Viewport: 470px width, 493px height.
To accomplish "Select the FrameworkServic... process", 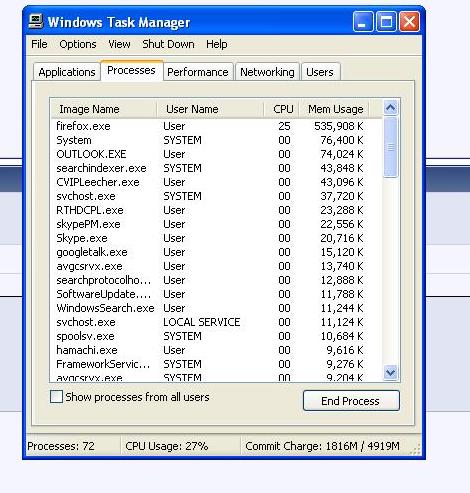I will [216, 364].
